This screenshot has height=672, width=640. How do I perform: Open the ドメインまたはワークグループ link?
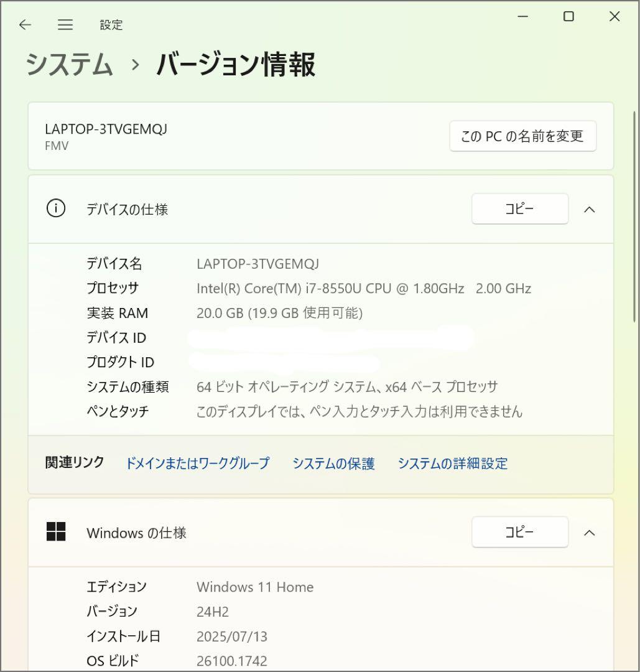point(197,463)
